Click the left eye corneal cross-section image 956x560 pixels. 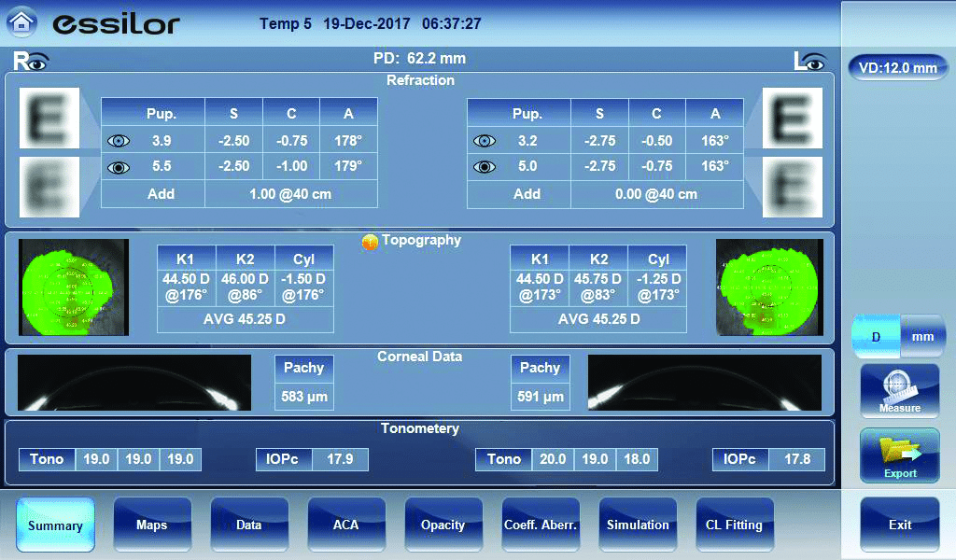point(704,383)
